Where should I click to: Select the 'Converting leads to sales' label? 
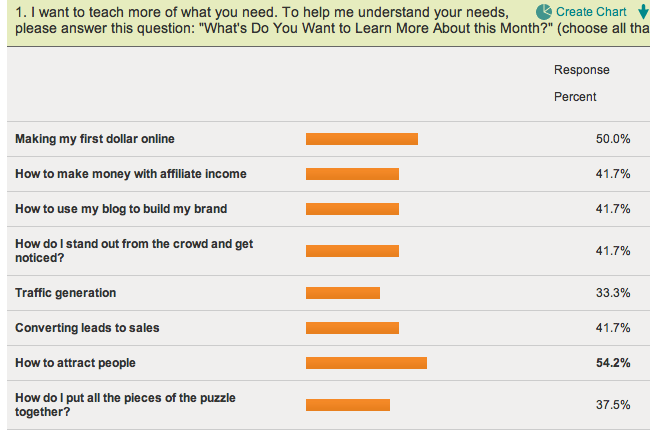87,328
